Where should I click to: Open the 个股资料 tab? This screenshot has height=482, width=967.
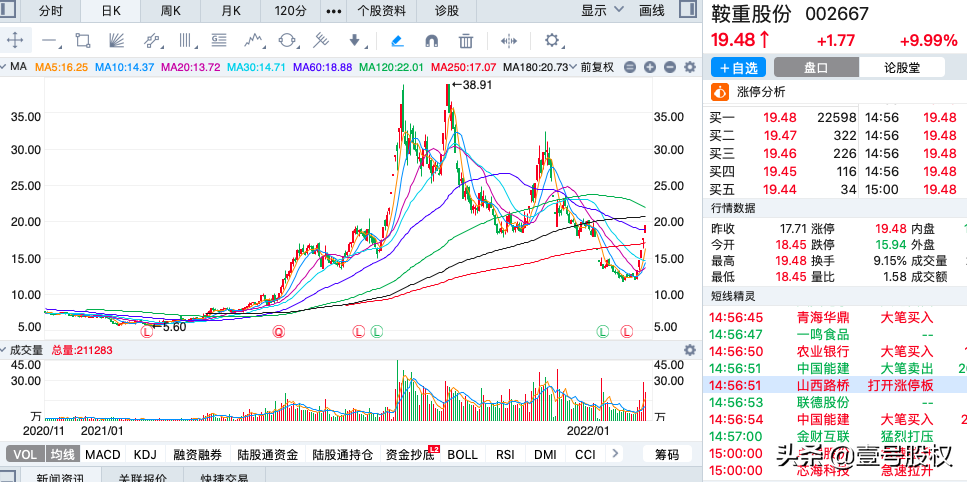382,10
